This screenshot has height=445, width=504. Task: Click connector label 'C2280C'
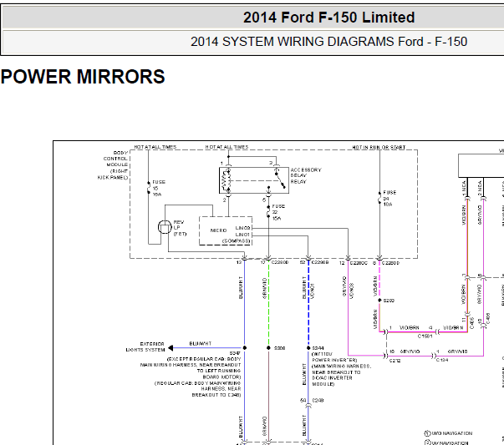coord(359,263)
